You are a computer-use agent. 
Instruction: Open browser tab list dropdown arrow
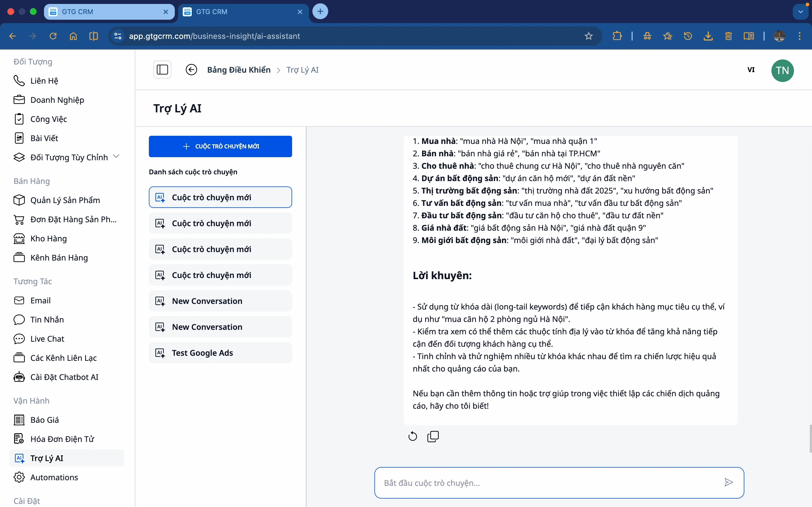pyautogui.click(x=801, y=12)
